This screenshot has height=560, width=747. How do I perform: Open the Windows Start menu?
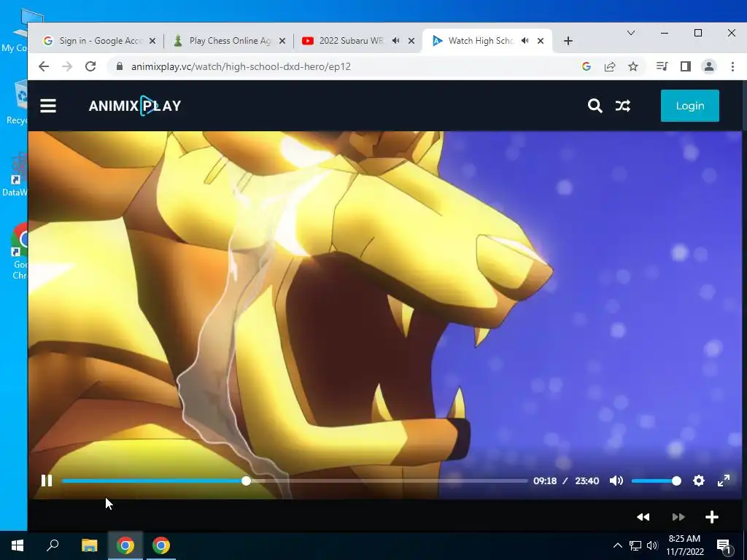18,545
